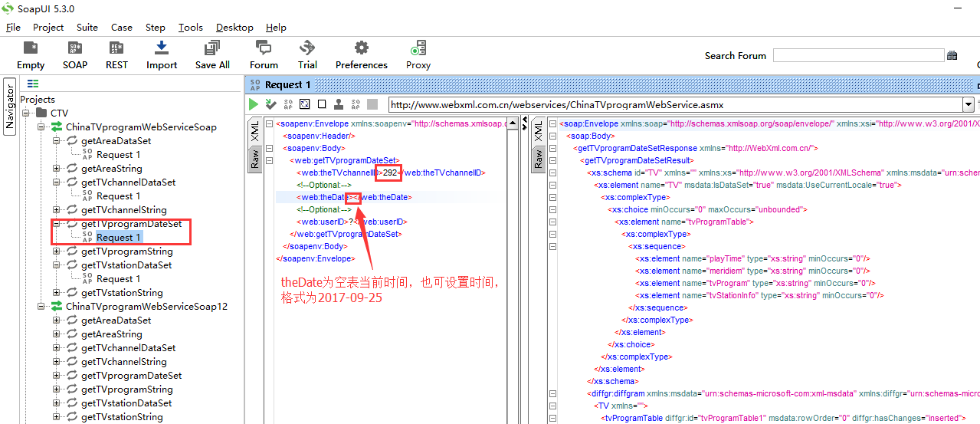Collapse the soapenv:Body node in request editor
This screenshot has height=424, width=980.
(x=269, y=148)
